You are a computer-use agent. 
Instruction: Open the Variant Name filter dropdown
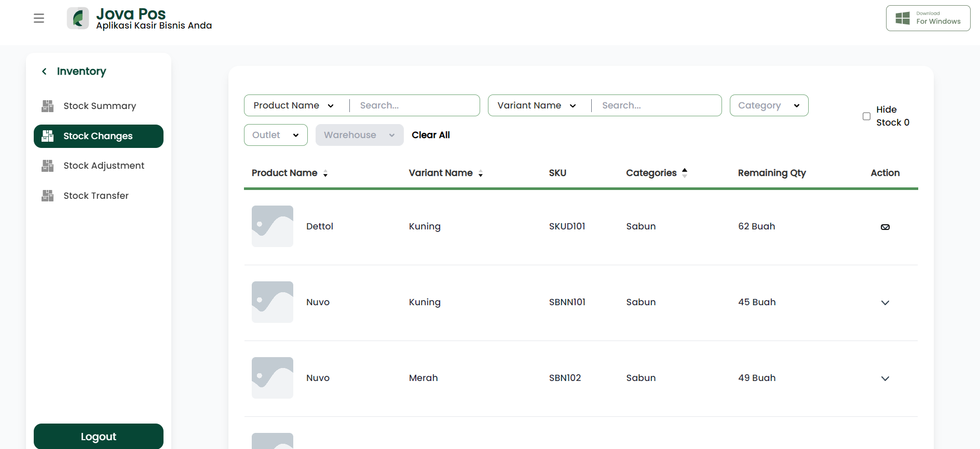537,105
